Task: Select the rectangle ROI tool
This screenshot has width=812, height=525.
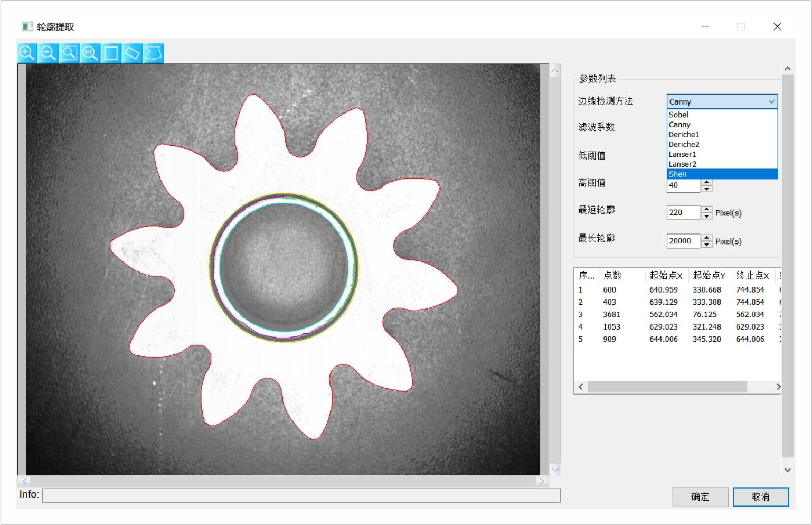Action: click(x=111, y=53)
